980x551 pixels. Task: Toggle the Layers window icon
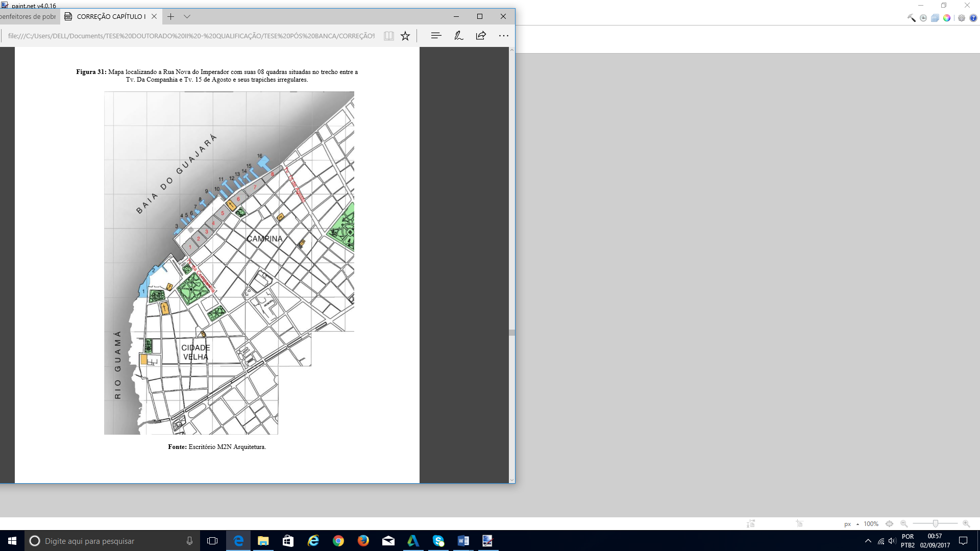click(x=935, y=18)
